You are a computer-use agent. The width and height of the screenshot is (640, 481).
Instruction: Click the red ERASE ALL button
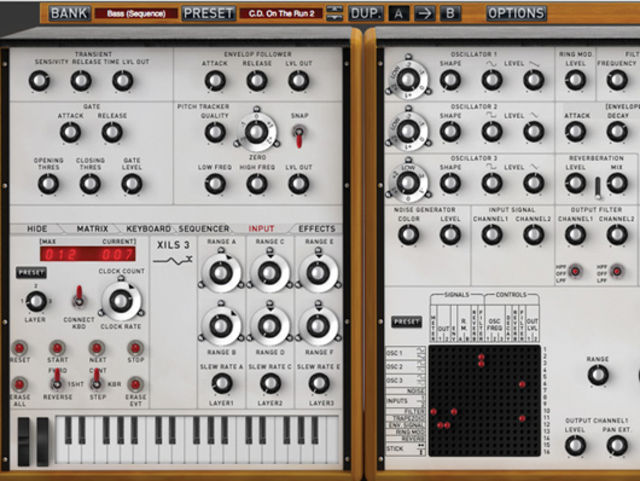pos(19,384)
